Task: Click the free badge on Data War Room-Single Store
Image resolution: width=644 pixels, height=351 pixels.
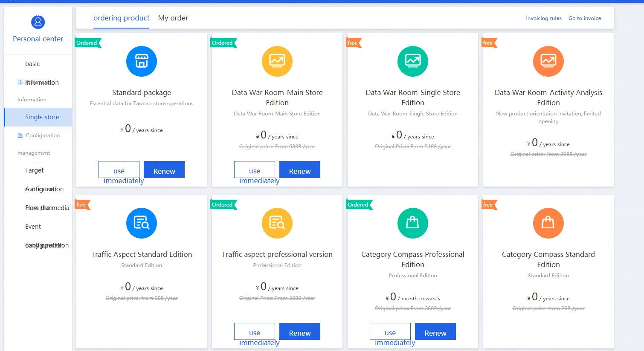Action: [x=354, y=43]
